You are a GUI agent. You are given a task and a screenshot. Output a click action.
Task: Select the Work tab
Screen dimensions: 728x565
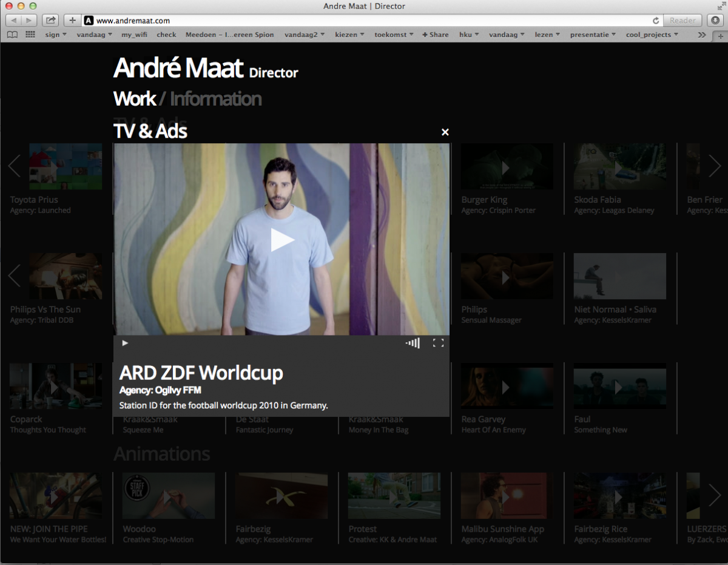[134, 99]
